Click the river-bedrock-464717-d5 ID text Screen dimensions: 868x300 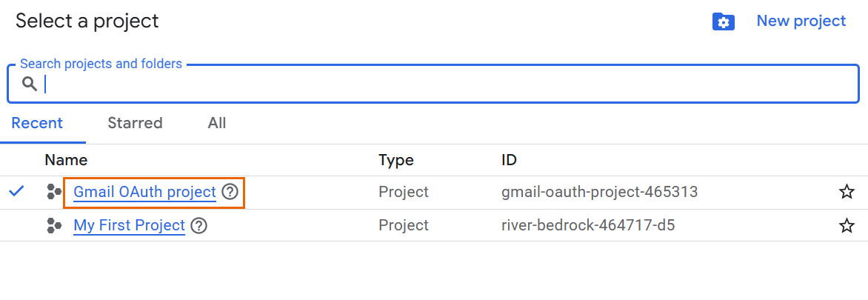(x=587, y=225)
